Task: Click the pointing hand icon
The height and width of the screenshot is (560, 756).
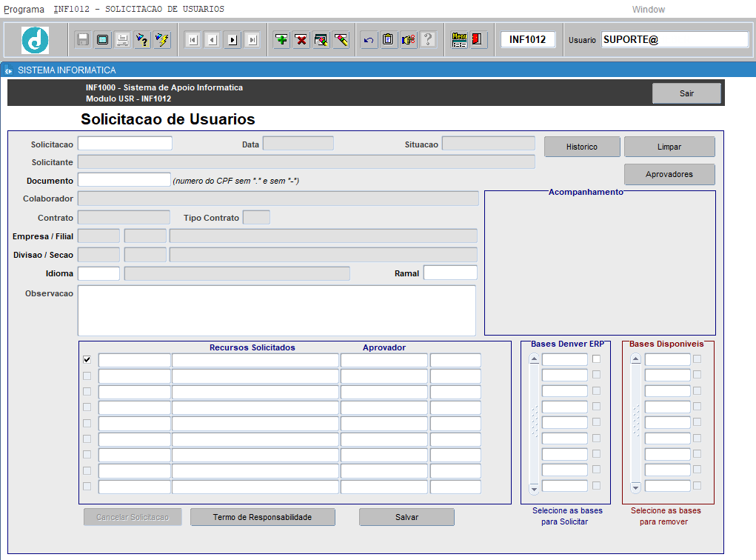Action: click(409, 39)
